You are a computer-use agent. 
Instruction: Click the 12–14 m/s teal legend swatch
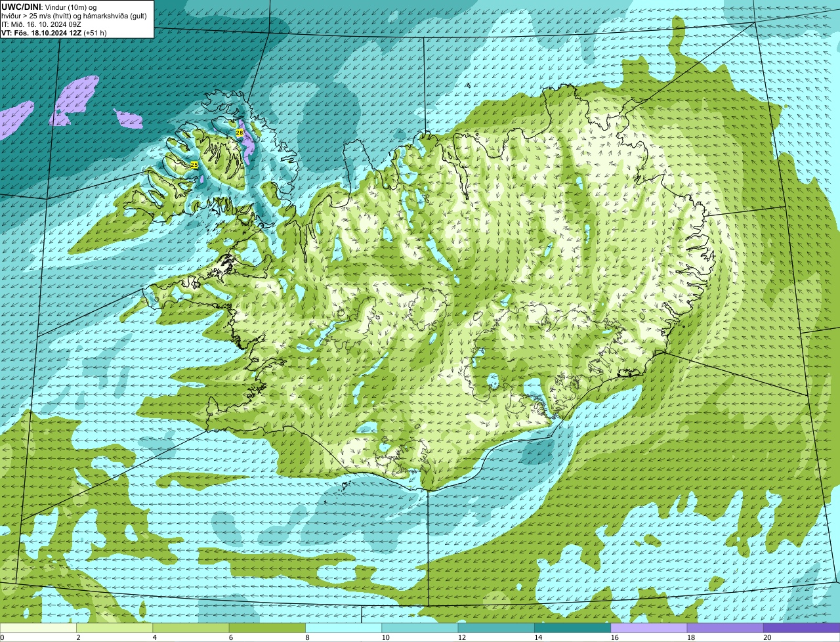click(496, 628)
